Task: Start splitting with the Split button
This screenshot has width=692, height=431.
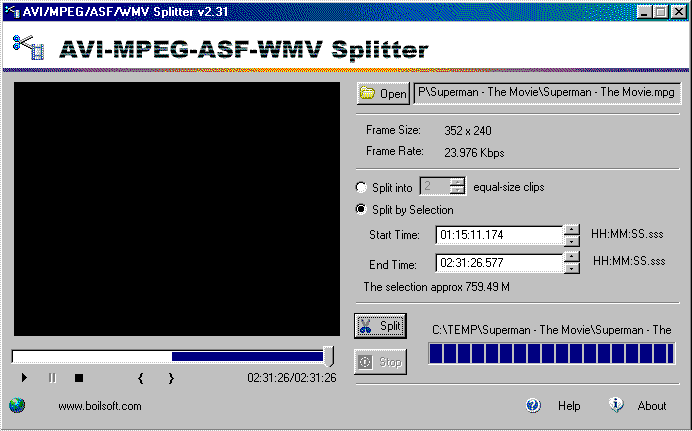Action: click(380, 326)
